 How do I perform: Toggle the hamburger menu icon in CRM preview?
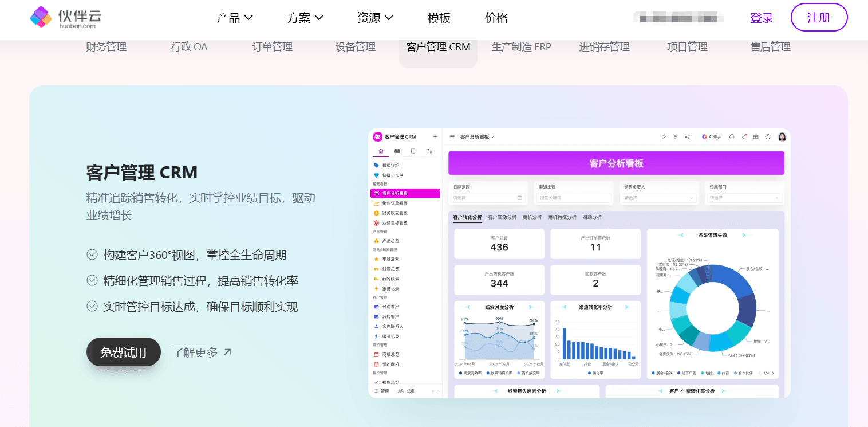452,137
